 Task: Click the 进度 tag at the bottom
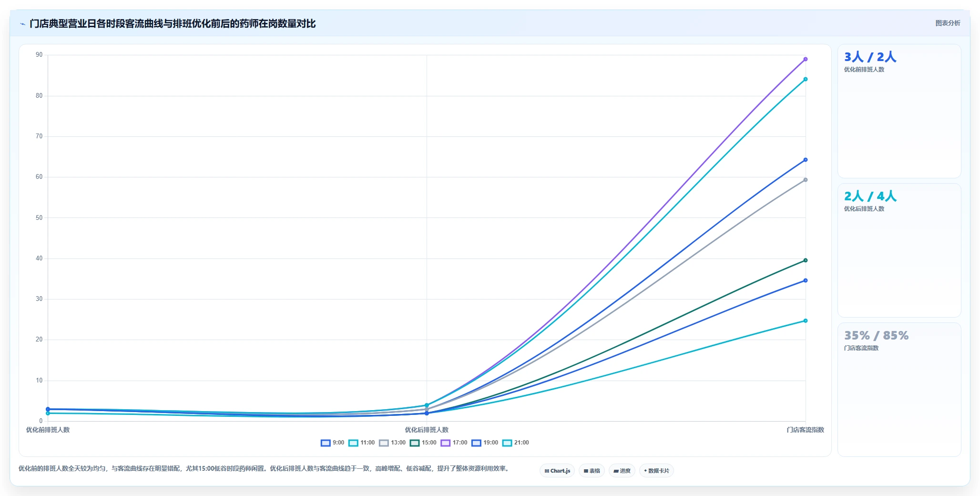(x=622, y=471)
